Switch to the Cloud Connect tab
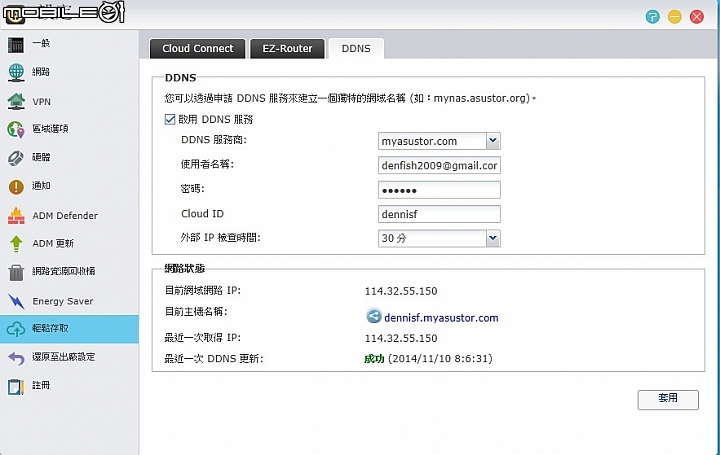720x455 pixels. click(x=197, y=49)
